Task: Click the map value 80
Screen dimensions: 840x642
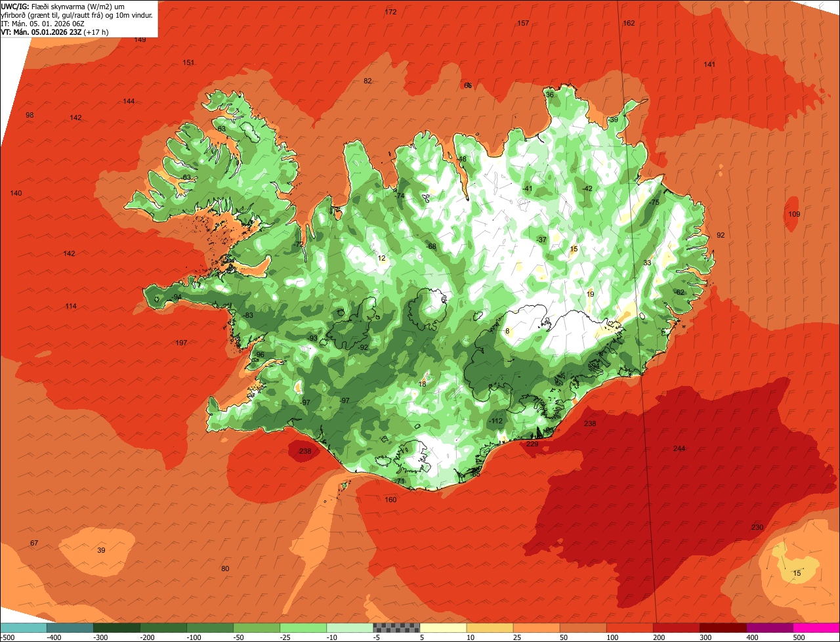Action: pos(225,568)
